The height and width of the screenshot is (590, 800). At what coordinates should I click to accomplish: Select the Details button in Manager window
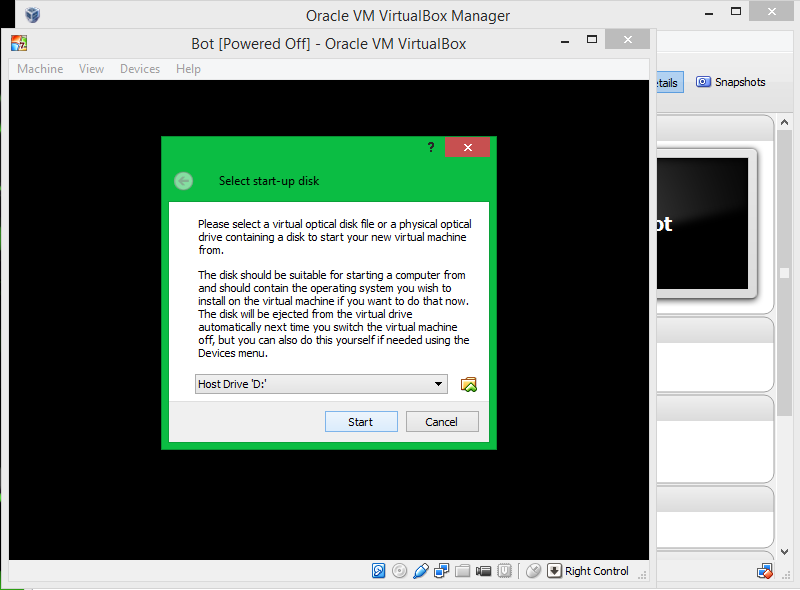point(669,83)
